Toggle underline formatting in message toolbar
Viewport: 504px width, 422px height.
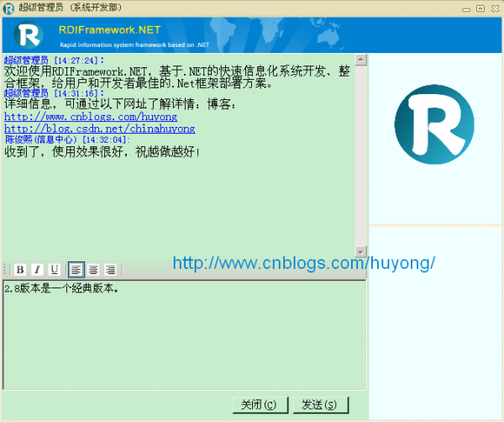click(x=54, y=270)
